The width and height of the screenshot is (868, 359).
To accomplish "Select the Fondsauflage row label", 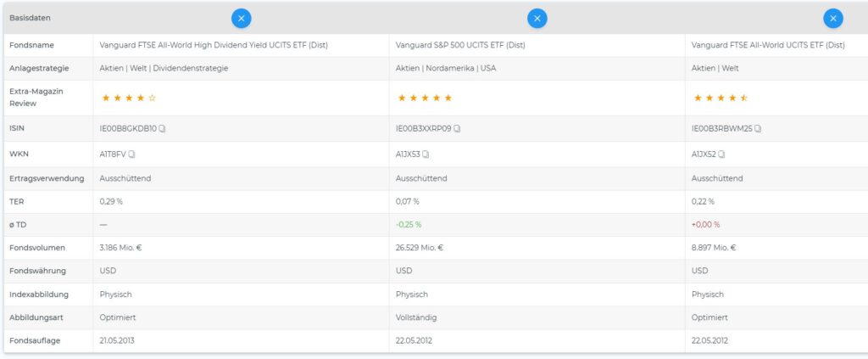I will tap(35, 340).
